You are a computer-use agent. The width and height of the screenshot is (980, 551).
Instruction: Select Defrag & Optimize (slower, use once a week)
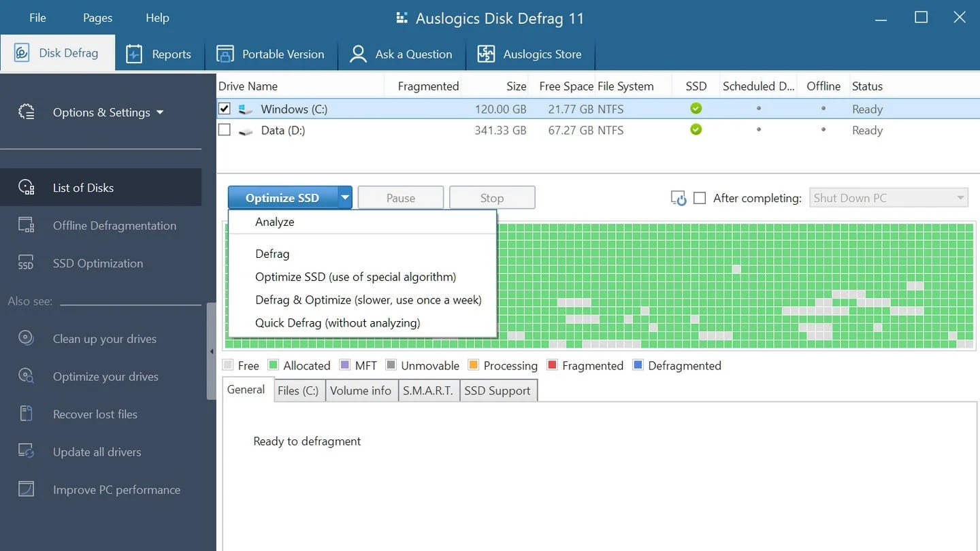[362, 300]
